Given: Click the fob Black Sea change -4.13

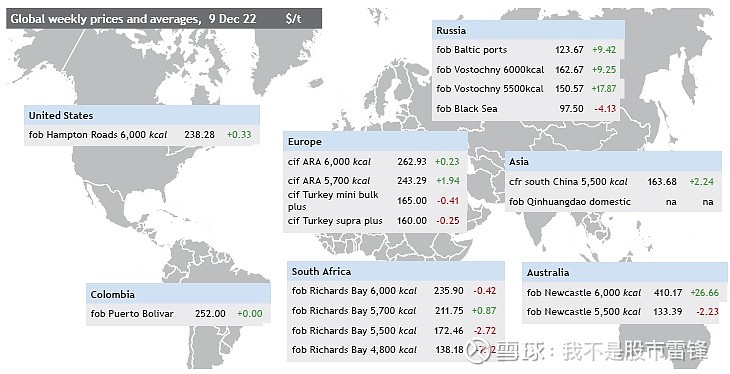Looking at the screenshot, I should (x=605, y=109).
